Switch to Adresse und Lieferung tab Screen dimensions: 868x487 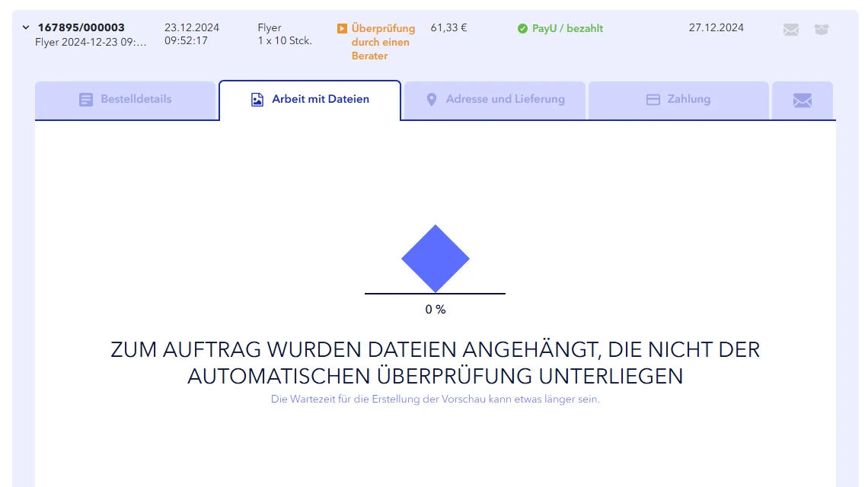point(494,100)
